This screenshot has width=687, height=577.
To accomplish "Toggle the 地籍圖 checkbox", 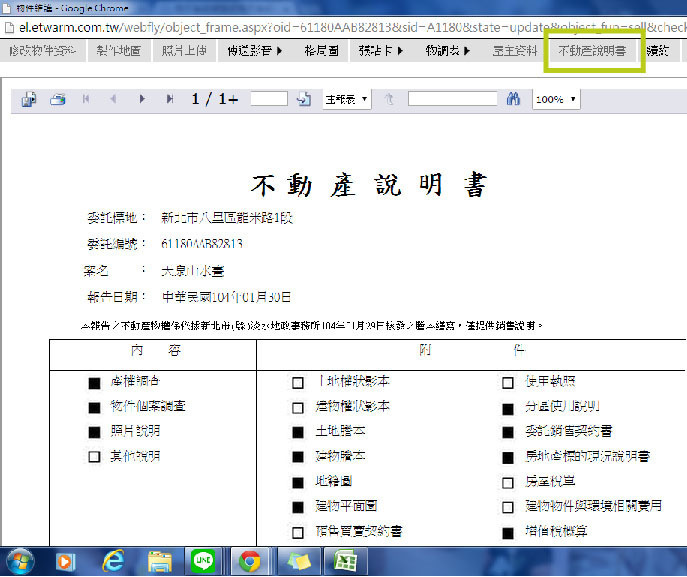I will [298, 483].
